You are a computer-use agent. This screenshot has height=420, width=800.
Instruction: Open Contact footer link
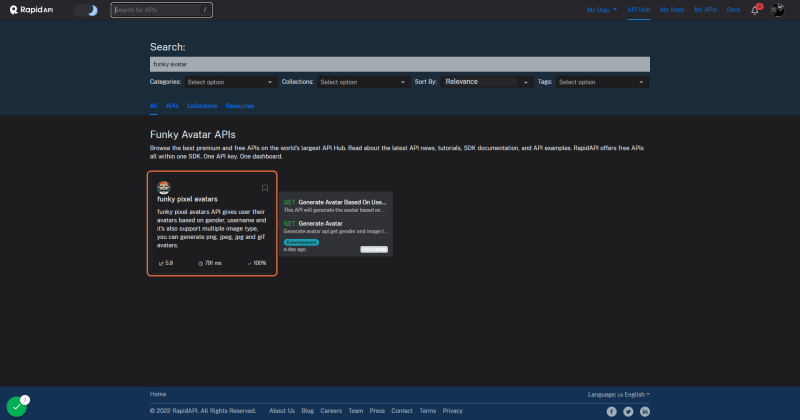pos(402,411)
